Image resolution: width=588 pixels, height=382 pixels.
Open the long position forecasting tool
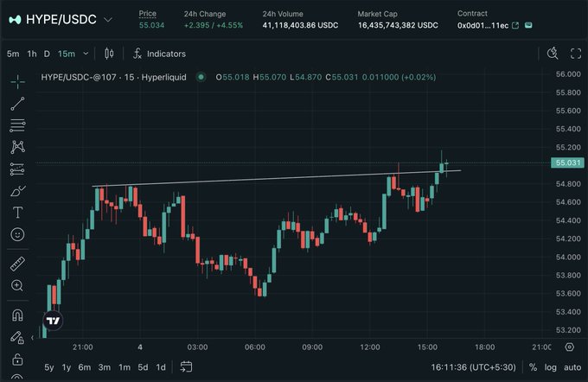17,169
